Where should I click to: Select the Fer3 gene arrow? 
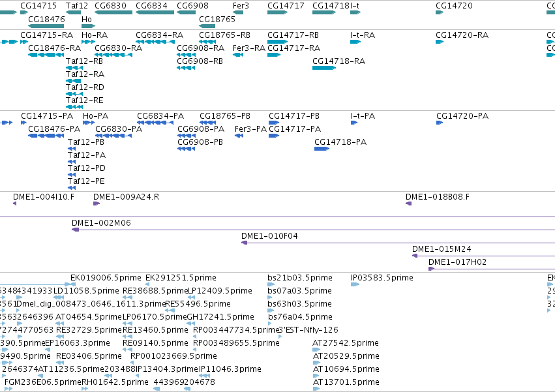pos(238,12)
